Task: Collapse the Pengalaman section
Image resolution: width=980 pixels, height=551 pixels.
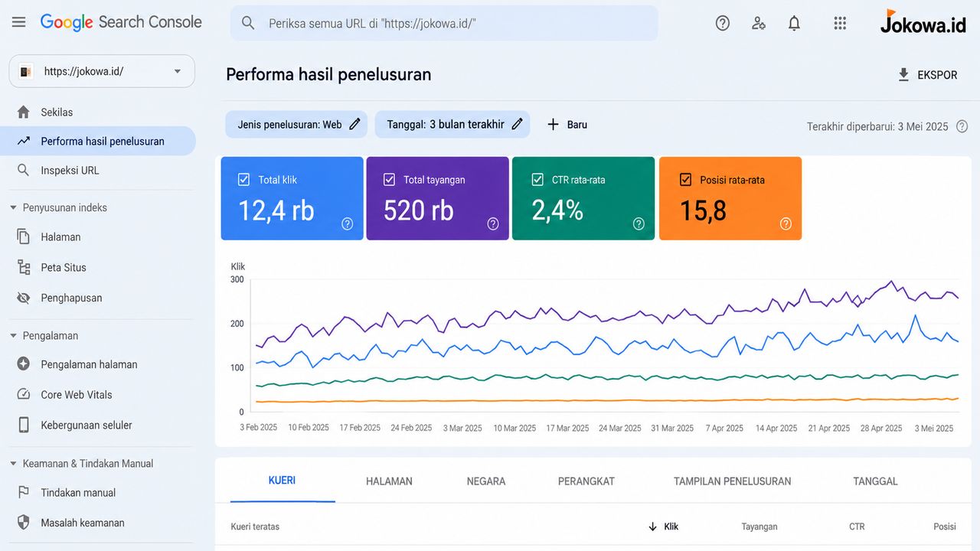Action: [x=13, y=335]
